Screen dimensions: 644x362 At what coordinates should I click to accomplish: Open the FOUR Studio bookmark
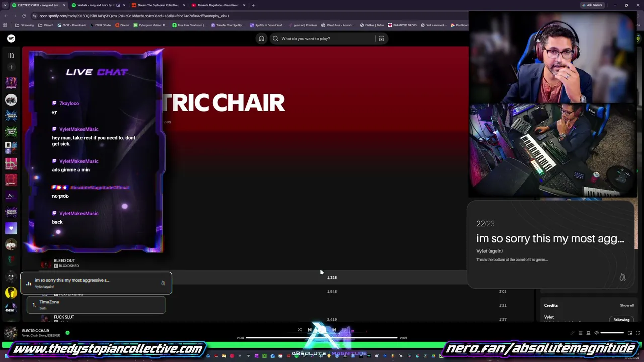[101, 25]
